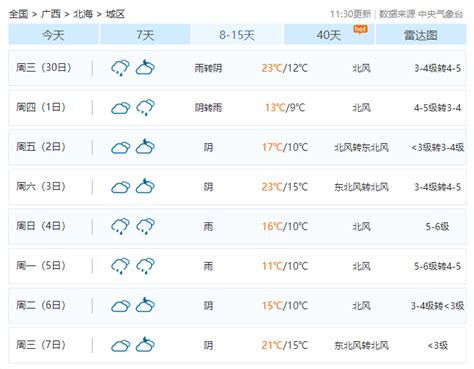Open the 40天 forecast tab
The image size is (474, 369).
coord(329,34)
